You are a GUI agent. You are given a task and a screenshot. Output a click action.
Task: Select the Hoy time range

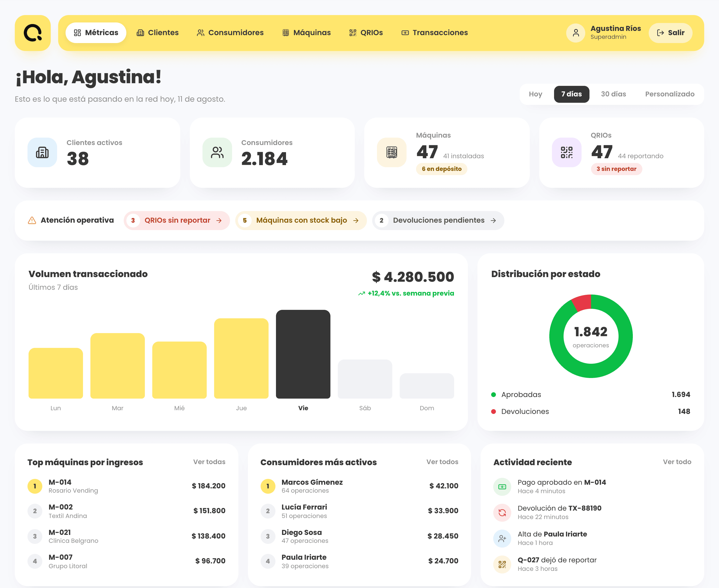coord(536,94)
